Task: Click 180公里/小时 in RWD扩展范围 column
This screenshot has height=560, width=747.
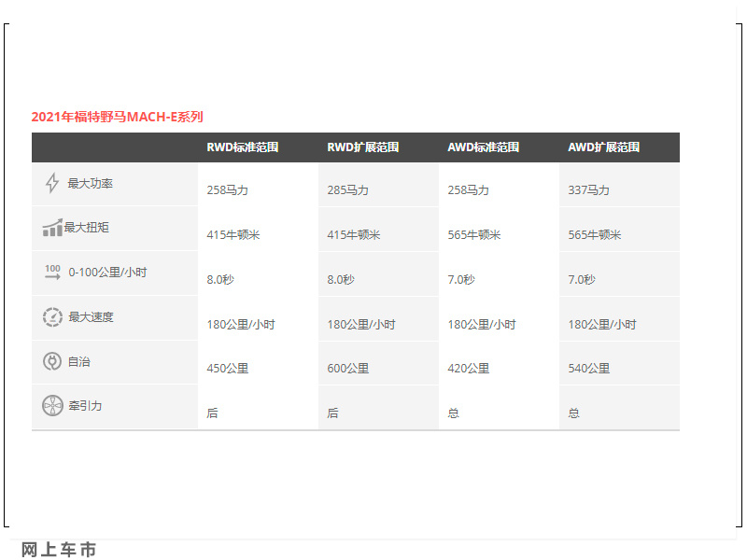Action: point(361,324)
